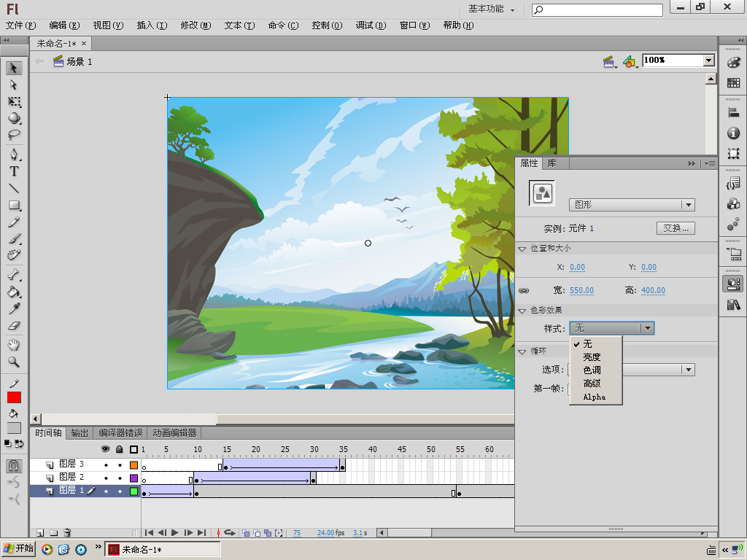Screen dimensions: 747x560
Task: Click the 交换... button
Action: coord(676,228)
